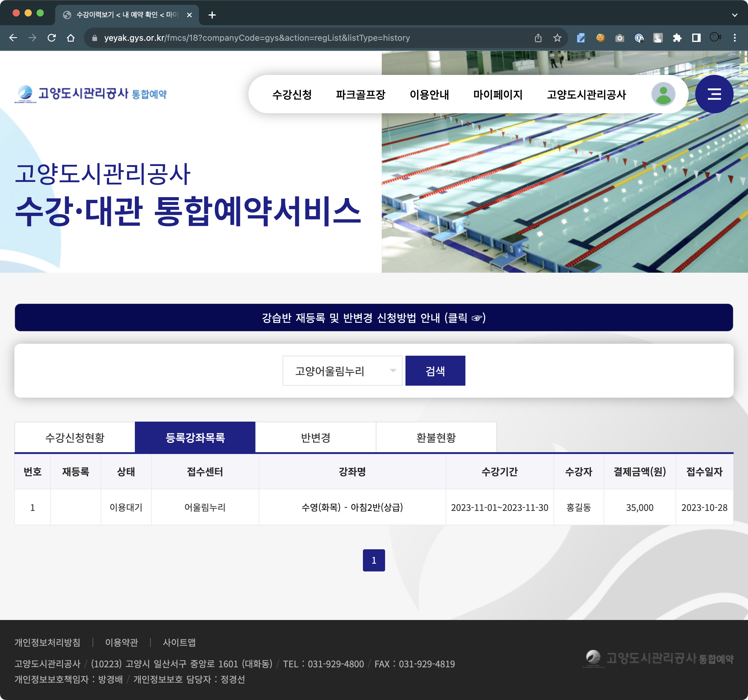Open the camera screenshot extension
This screenshot has height=700, width=748.
pyautogui.click(x=619, y=38)
